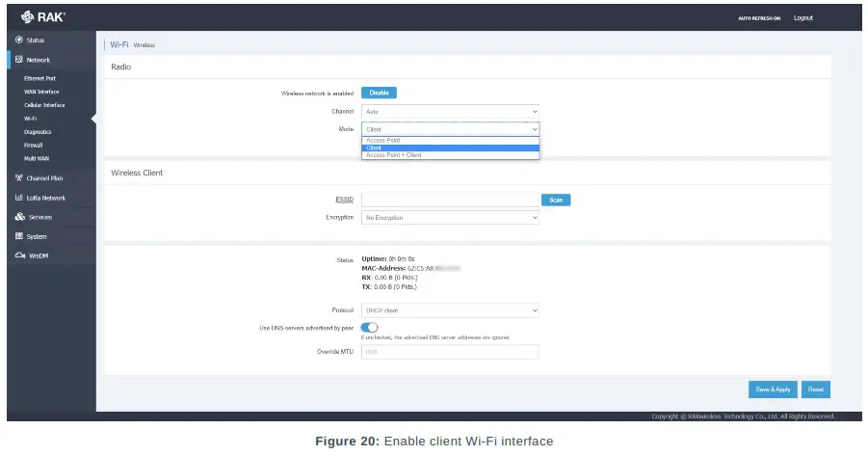This screenshot has height=456, width=868.
Task: Click the Logout link
Action: [x=802, y=17]
